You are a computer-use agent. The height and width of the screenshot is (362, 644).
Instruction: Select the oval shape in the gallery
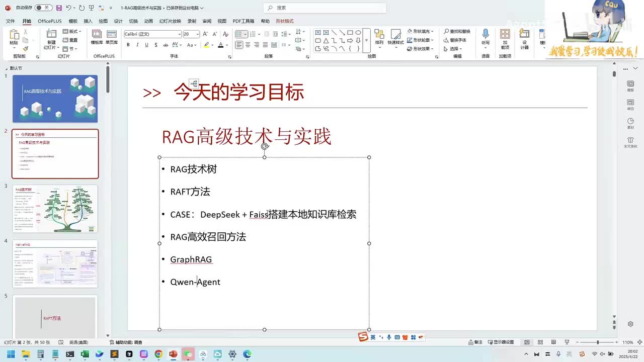coord(358,33)
